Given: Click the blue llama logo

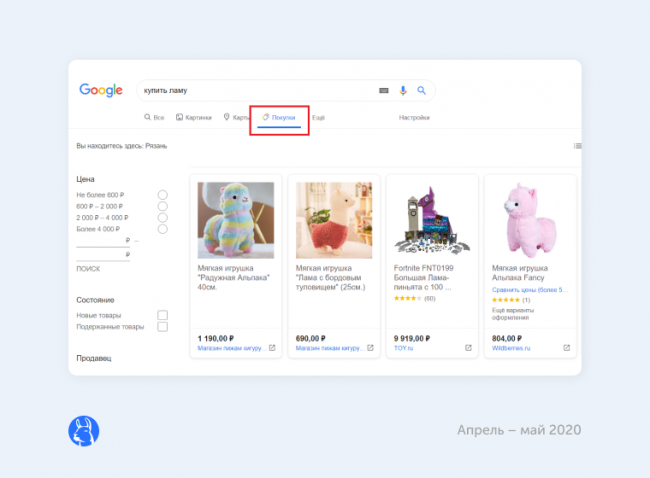Looking at the screenshot, I should click(83, 430).
